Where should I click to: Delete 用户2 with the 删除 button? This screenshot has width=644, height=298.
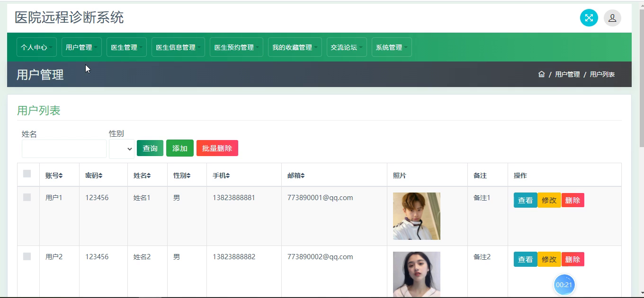pyautogui.click(x=572, y=259)
